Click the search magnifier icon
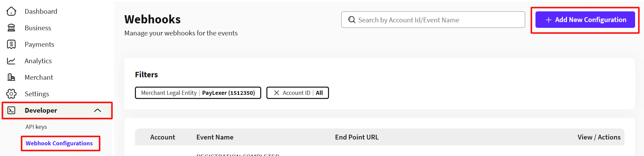The image size is (644, 156). [x=352, y=20]
